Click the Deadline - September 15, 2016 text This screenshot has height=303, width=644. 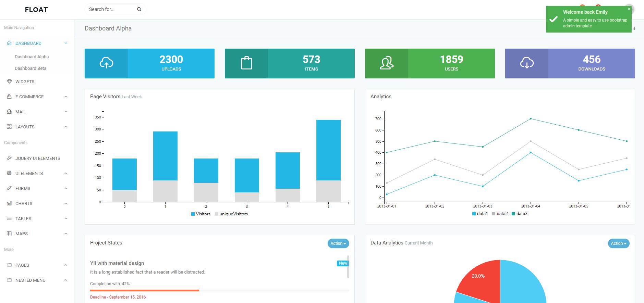pos(118,297)
